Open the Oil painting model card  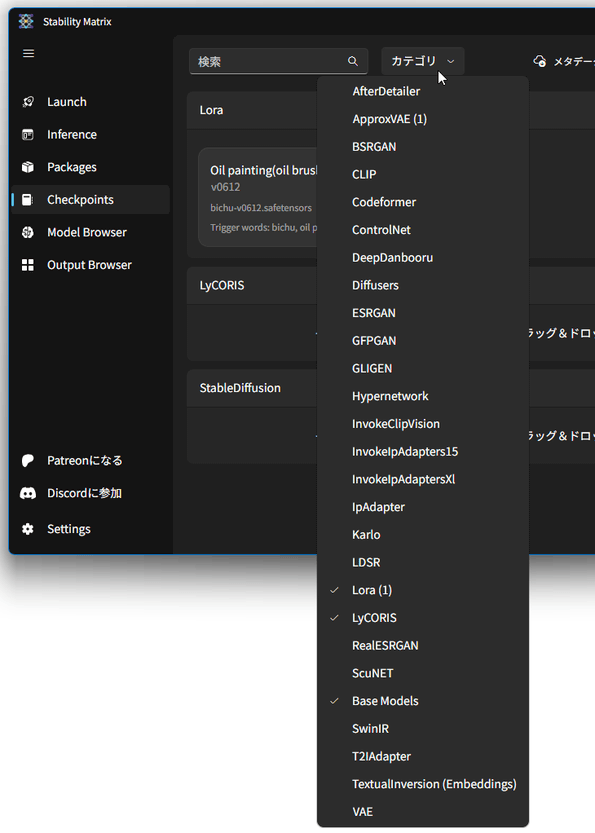(x=258, y=197)
